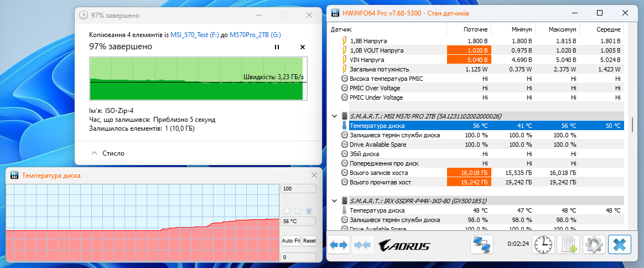Click the icon beside PMIC Over Voltage
This screenshot has height=268, width=644.
click(x=345, y=88)
